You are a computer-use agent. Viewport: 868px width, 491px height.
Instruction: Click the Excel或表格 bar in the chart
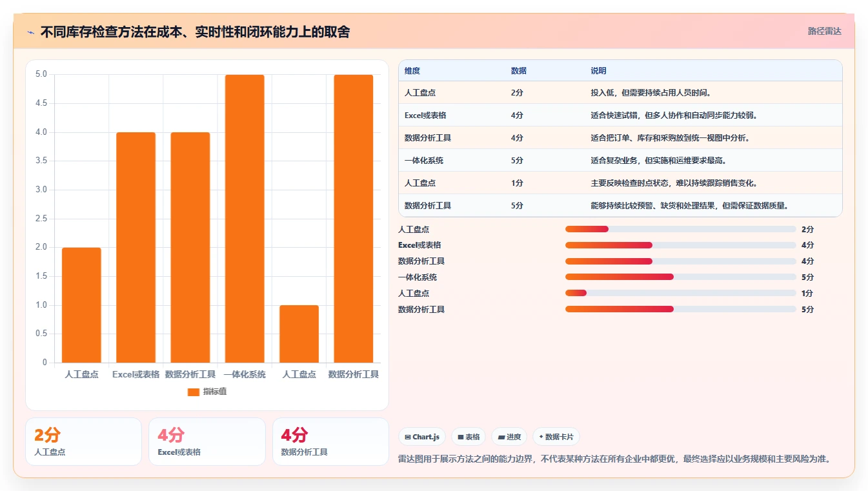[136, 247]
